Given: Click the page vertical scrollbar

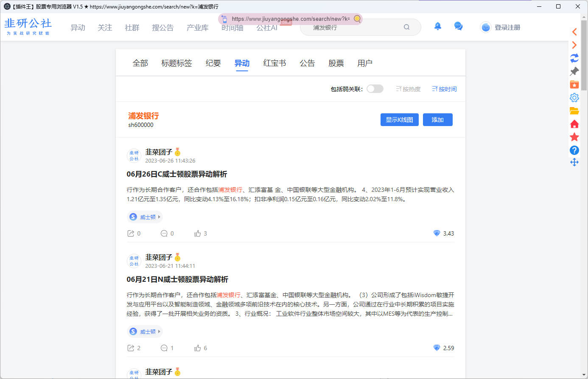Looking at the screenshot, I should coord(584,55).
